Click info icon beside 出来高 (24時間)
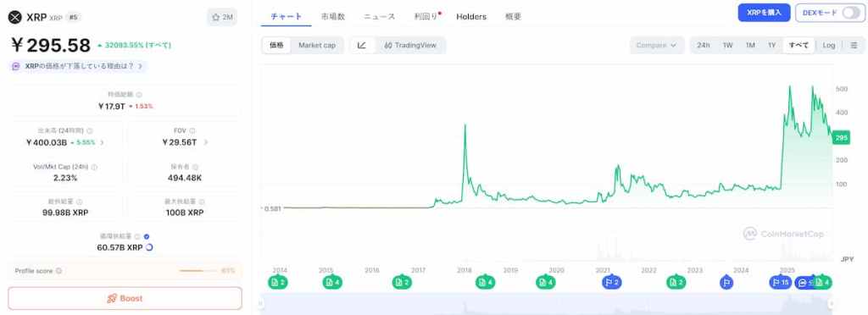This screenshot has width=868, height=315. [90, 131]
